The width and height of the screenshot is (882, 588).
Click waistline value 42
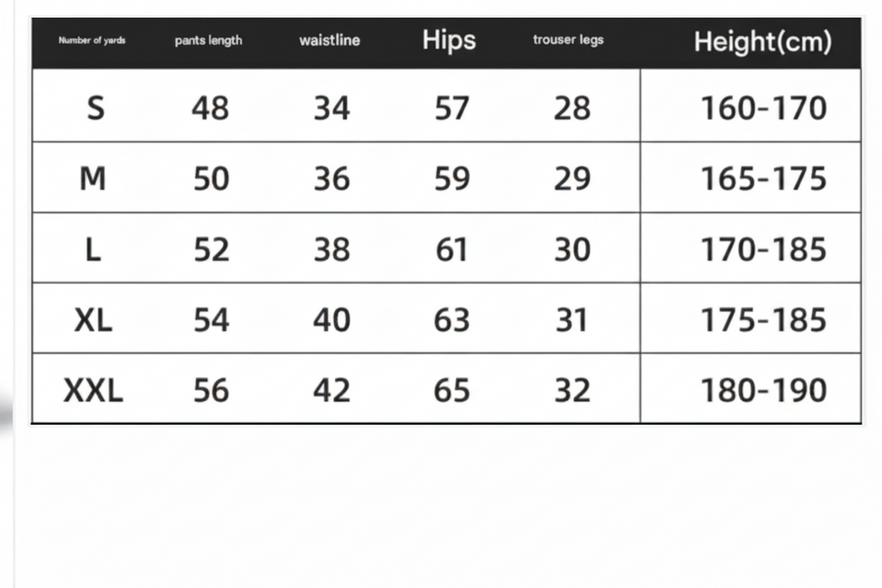[331, 391]
